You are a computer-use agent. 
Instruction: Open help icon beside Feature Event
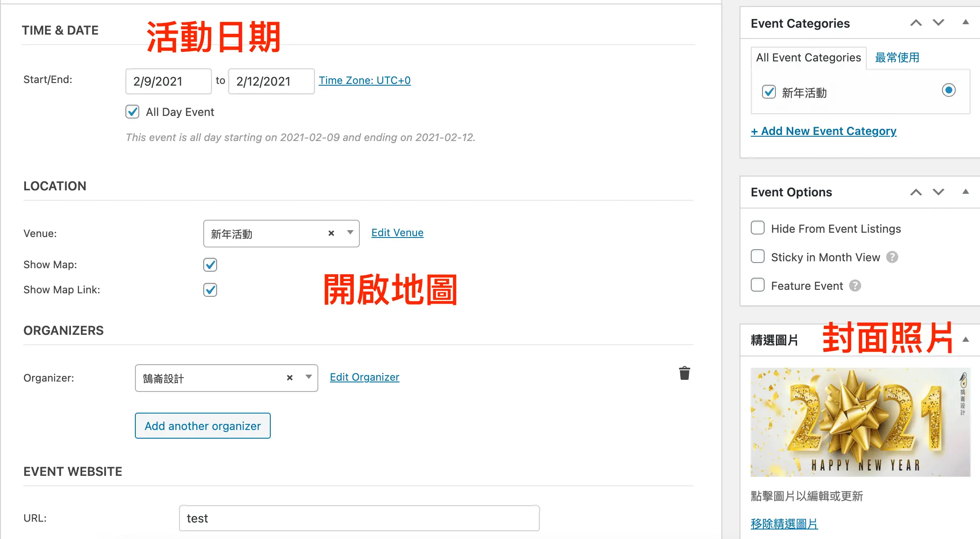(x=855, y=286)
